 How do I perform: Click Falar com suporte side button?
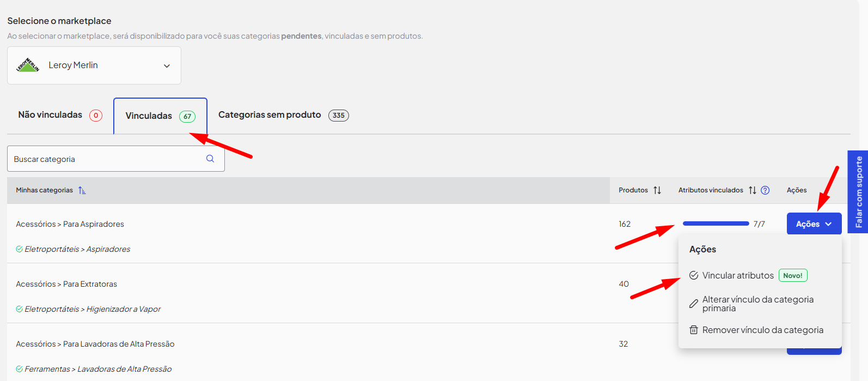click(858, 192)
